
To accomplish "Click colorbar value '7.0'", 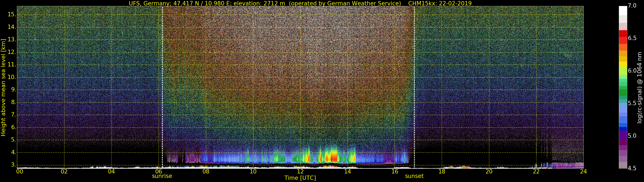I will tap(632, 6).
